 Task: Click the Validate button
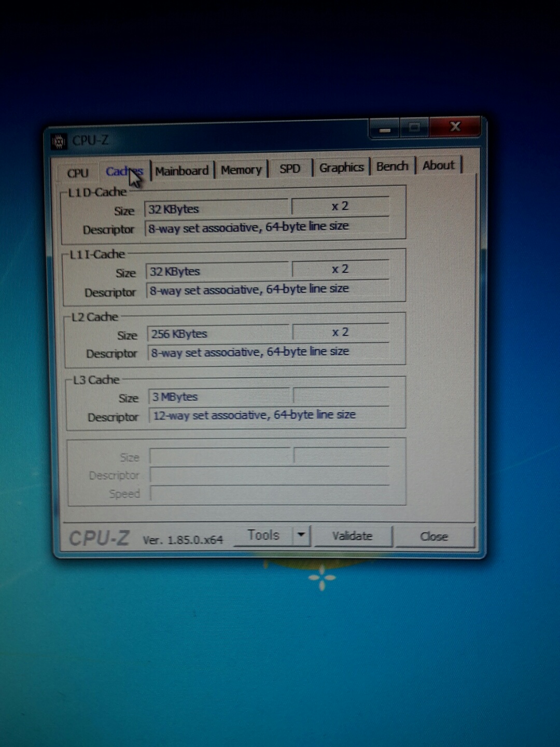(x=352, y=536)
